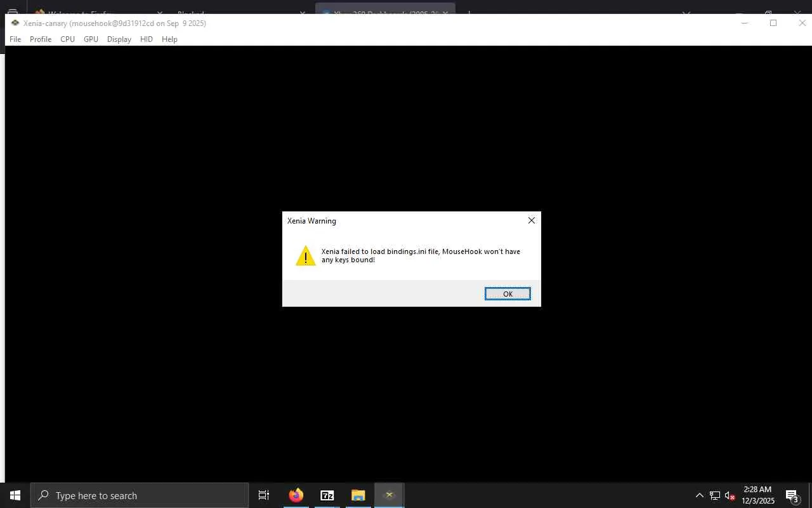
Task: Click OK in the Xenia Warning dialog
Action: 507,294
